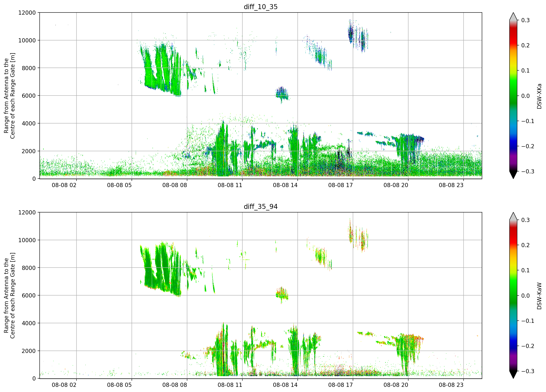Viewport: 546px width, 392px height.
Task: Click the 0.1 tick on DSW-XKa colorbar
Action: click(526, 71)
